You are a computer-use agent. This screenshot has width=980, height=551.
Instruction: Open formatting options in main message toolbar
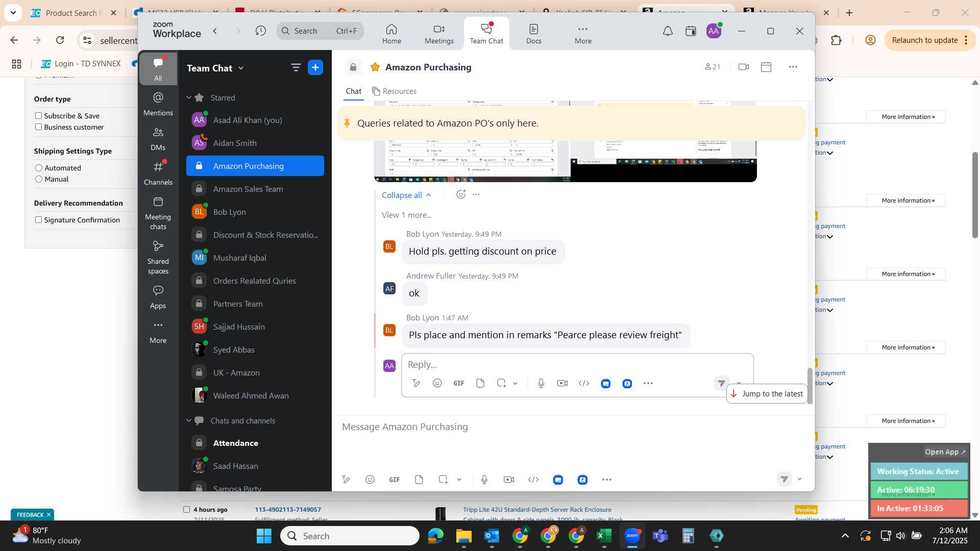346,480
